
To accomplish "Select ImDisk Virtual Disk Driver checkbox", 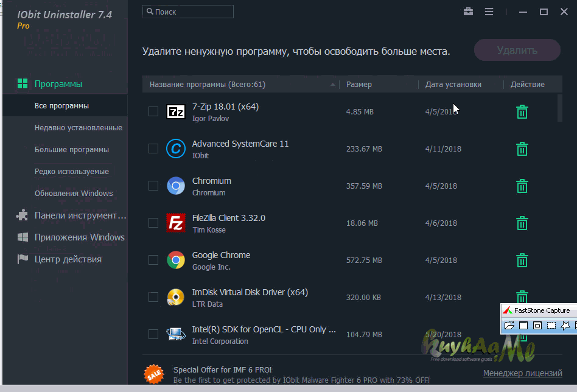I will 153,298.
